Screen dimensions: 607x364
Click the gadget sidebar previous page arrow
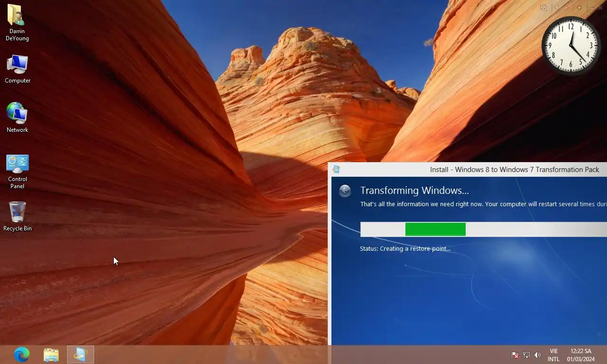[557, 8]
